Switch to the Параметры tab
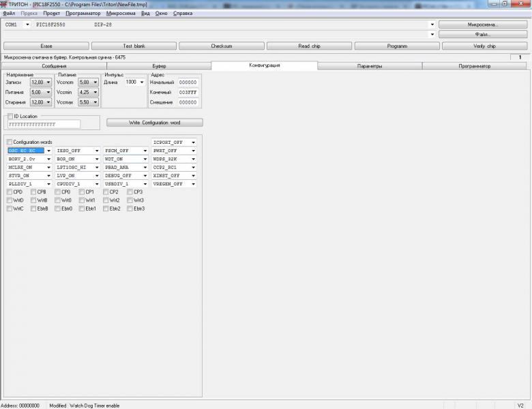The image size is (532, 409). click(369, 66)
